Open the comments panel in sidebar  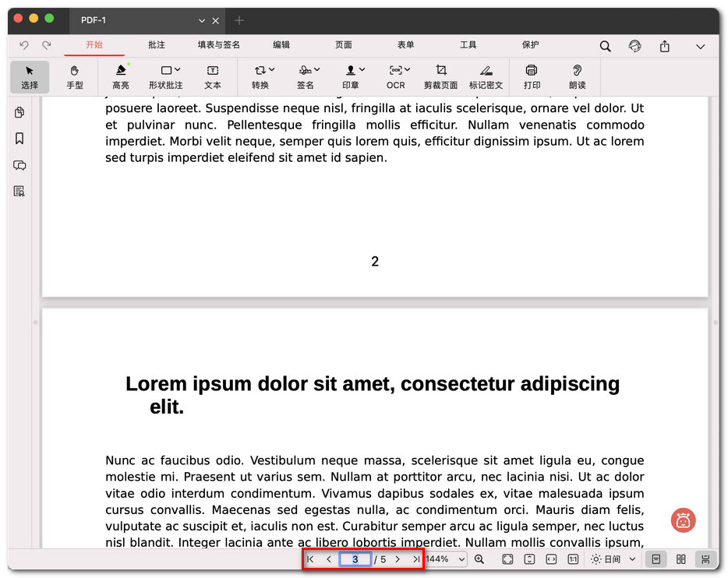pos(19,165)
